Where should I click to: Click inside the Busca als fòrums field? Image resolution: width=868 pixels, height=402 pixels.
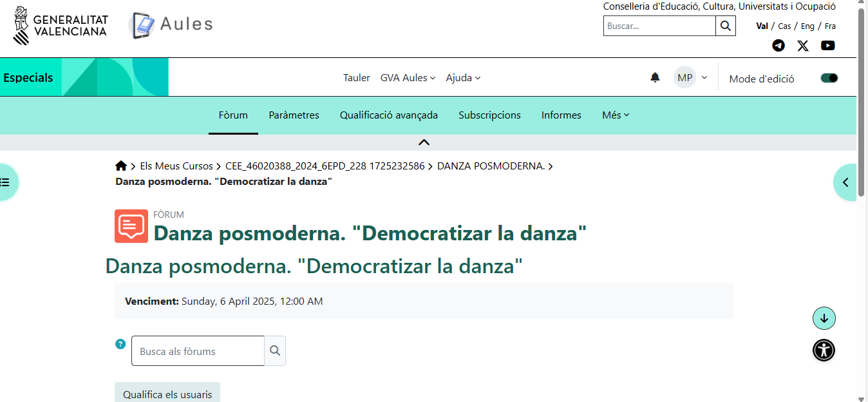[197, 350]
